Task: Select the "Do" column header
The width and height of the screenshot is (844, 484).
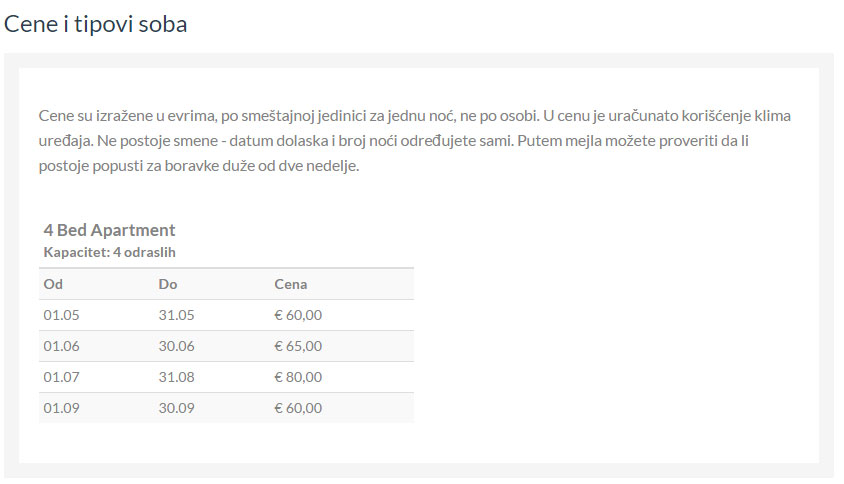Action: coord(168,284)
